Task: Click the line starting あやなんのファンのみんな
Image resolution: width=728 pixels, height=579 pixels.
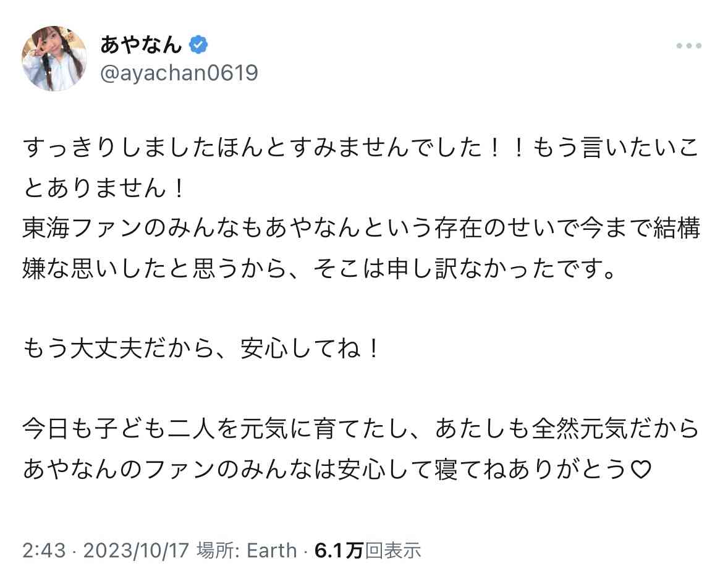Action: pos(337,470)
